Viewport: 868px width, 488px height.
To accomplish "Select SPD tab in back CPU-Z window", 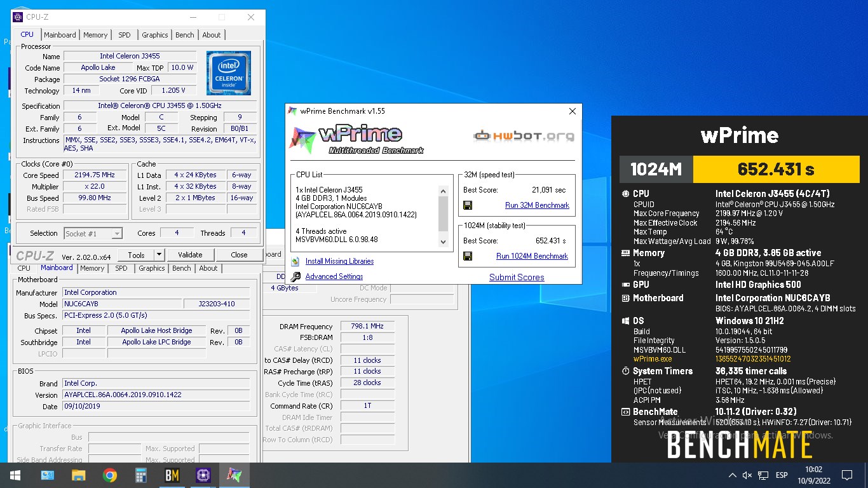I will click(x=121, y=268).
